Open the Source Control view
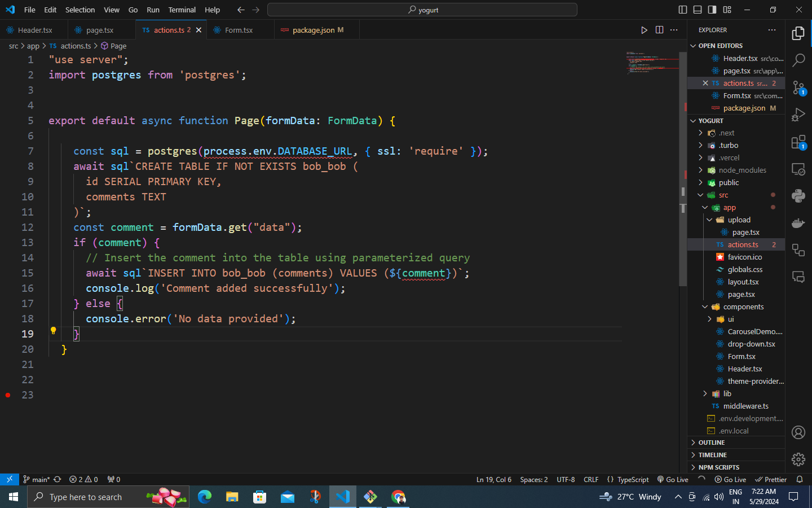Screen dimensions: 812x508 click(x=798, y=87)
